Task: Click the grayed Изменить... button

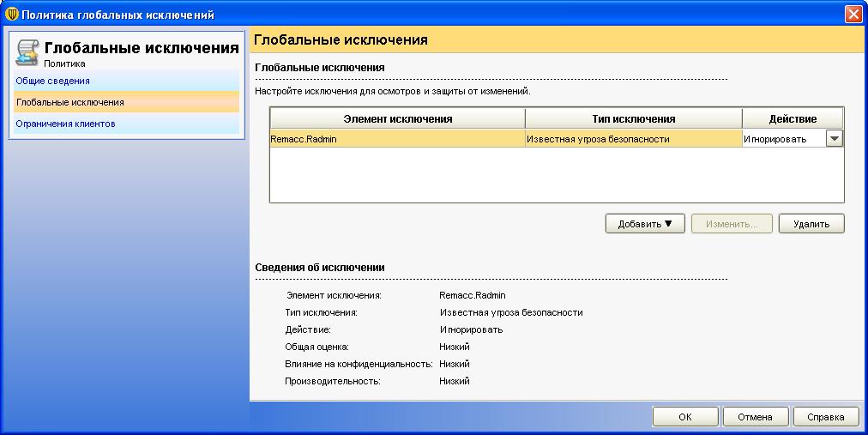Action: tap(732, 224)
